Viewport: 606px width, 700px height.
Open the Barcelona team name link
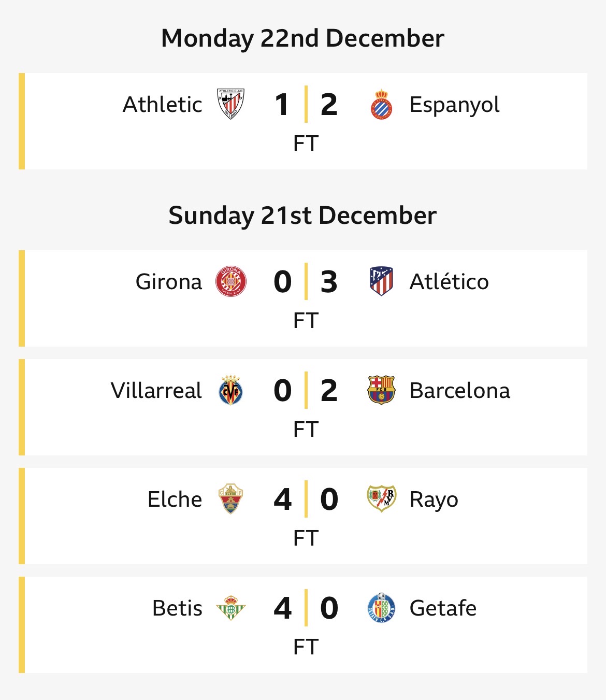pos(459,390)
